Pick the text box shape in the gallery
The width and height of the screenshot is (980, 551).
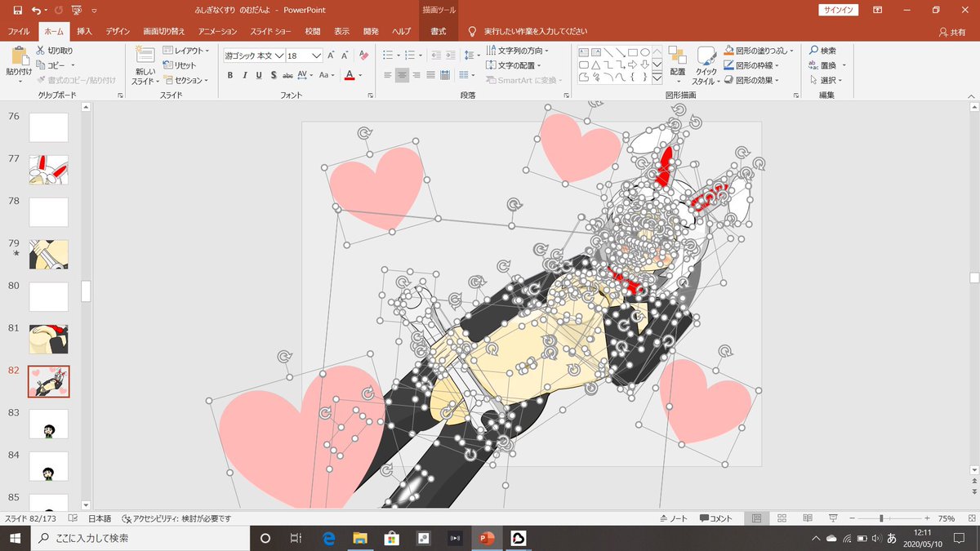tap(583, 52)
